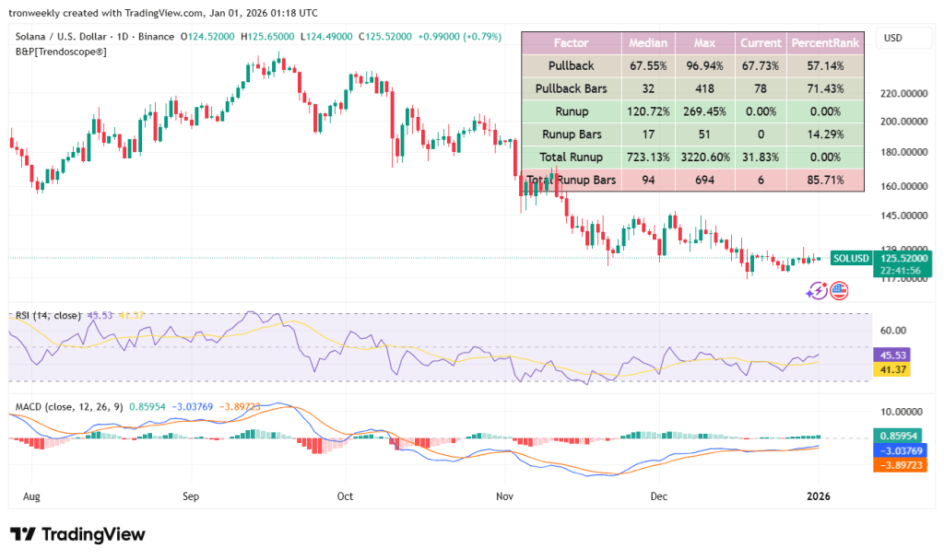Click the Factor table header
This screenshot has height=560, width=944.
click(571, 42)
